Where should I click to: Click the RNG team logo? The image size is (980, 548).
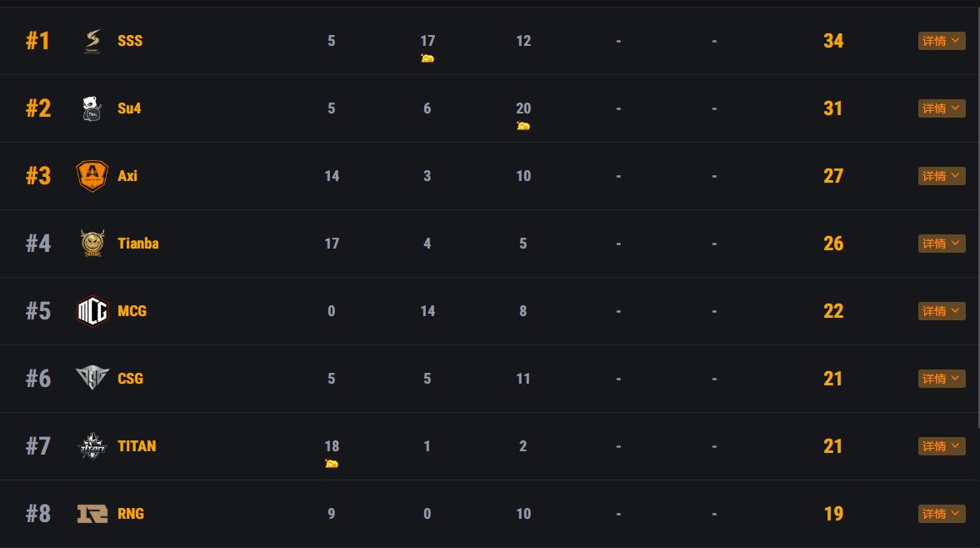[92, 514]
